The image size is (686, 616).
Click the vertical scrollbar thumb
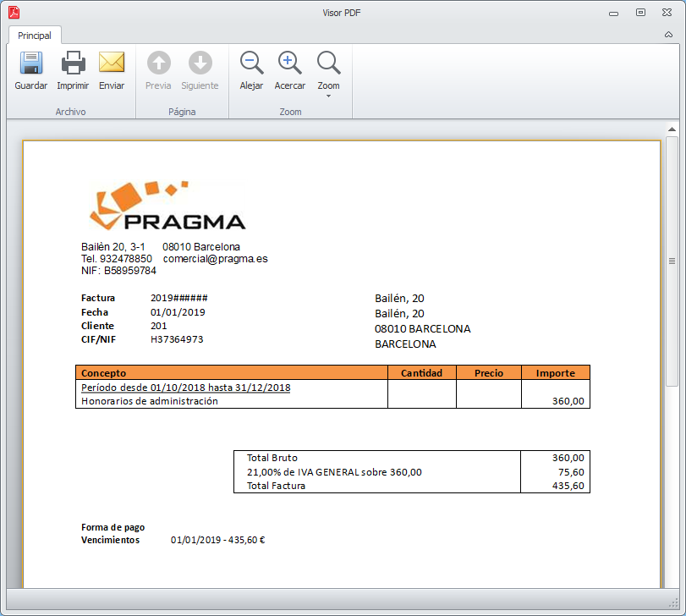pos(672,261)
